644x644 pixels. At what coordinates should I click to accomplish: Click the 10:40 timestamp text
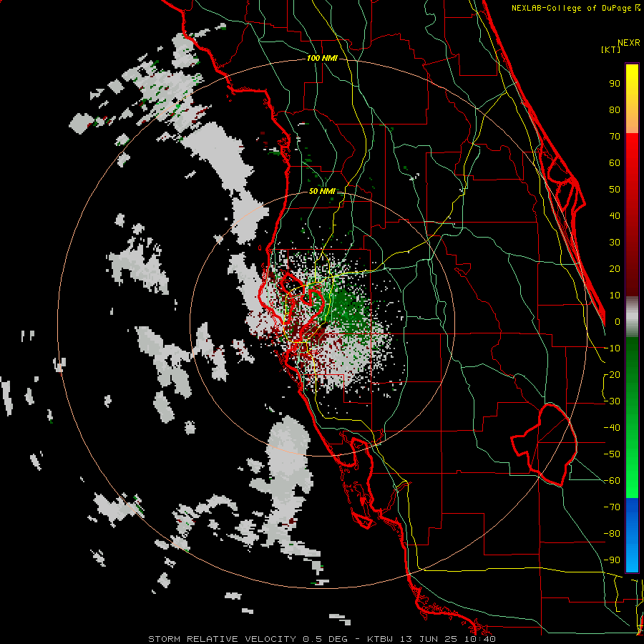(x=480, y=639)
